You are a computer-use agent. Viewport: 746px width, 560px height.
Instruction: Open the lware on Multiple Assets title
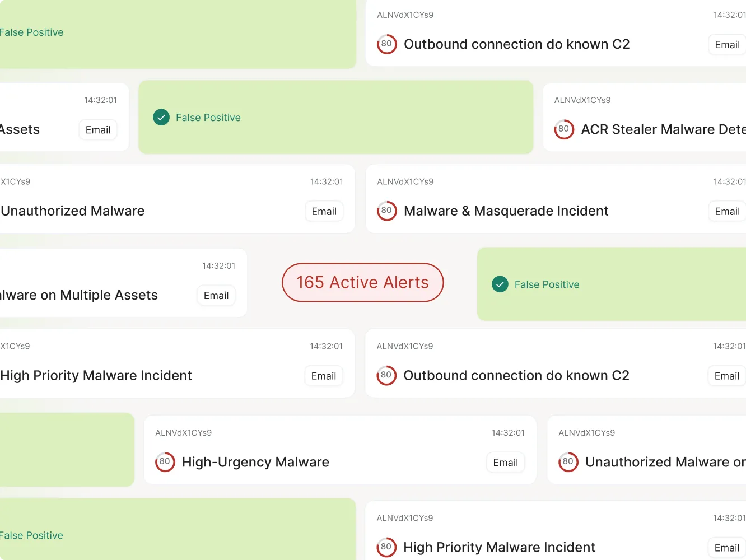pos(79,295)
